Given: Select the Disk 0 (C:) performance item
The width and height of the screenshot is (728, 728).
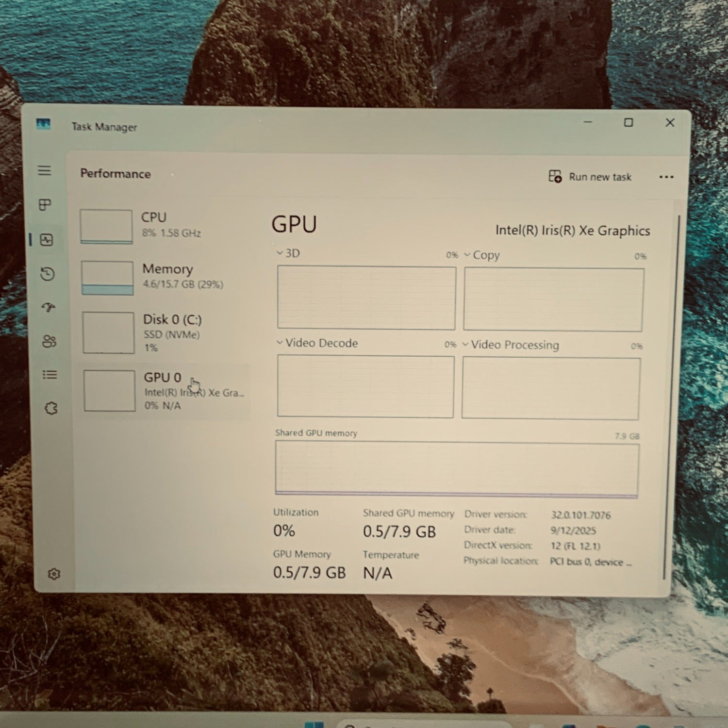Looking at the screenshot, I should 166,333.
